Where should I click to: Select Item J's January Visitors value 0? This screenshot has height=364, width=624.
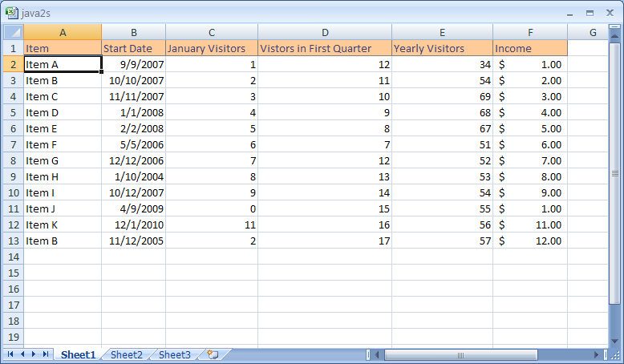[212, 208]
